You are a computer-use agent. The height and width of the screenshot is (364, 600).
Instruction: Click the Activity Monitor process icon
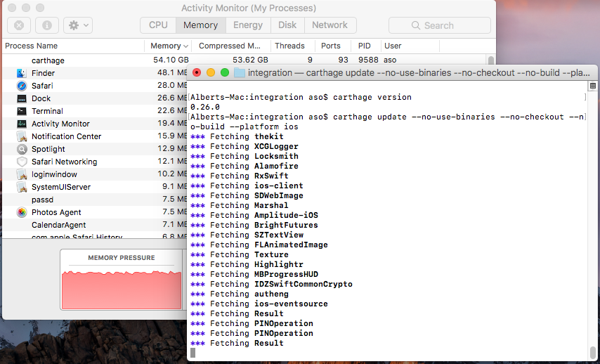[22, 124]
